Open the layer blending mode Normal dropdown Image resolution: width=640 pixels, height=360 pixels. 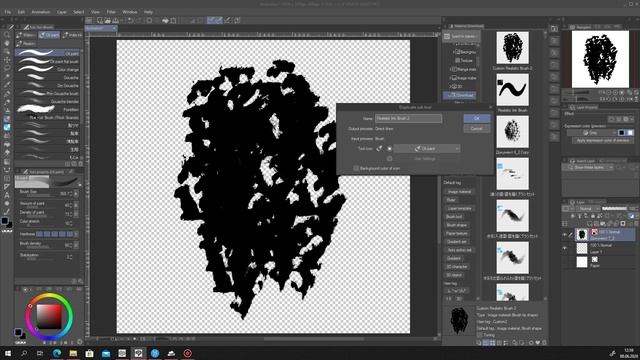[588, 209]
